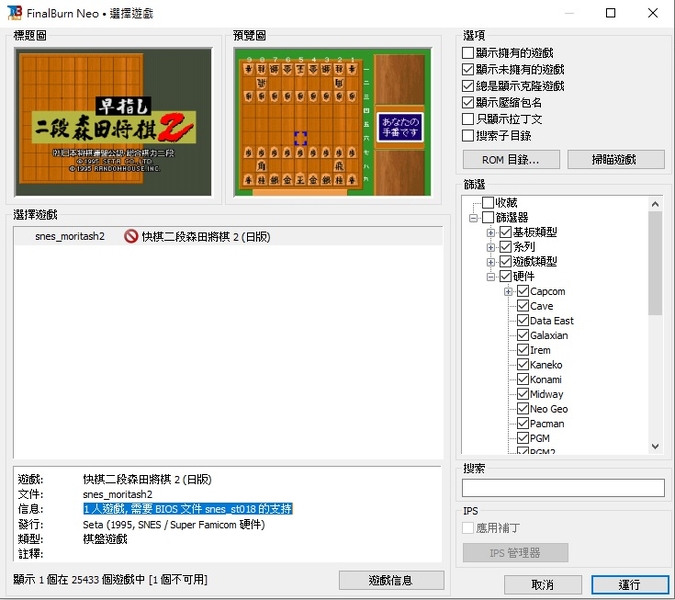This screenshot has height=600, width=675.
Task: Expand the 系列 tree node
Action: pos(490,247)
